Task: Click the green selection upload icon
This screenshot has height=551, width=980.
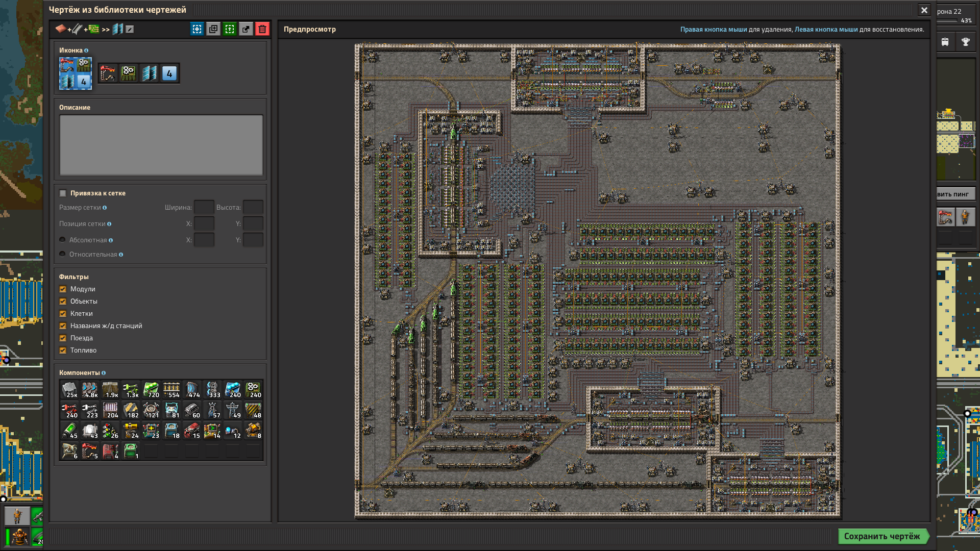Action: click(x=230, y=29)
